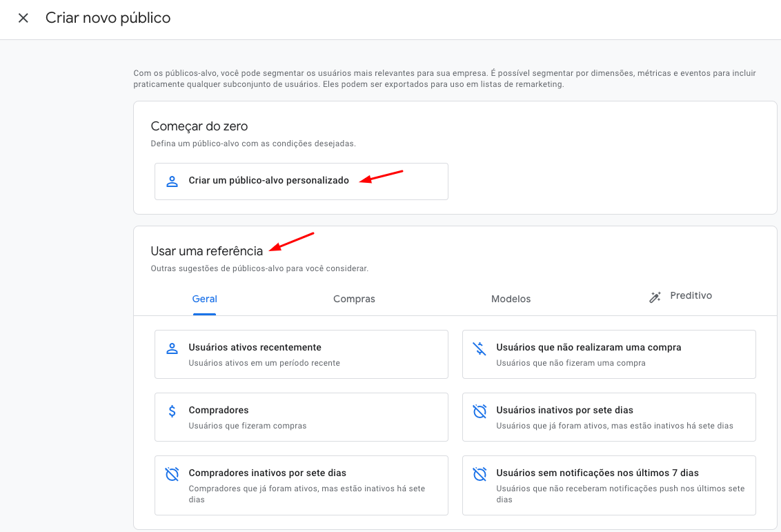Open the Compras tab
781x532 pixels.
(x=354, y=299)
